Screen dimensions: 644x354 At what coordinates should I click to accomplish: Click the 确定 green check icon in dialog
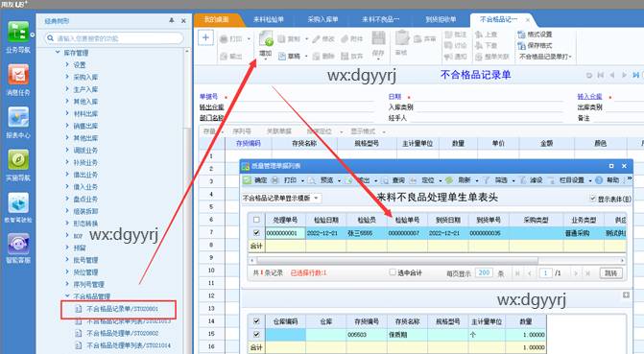click(247, 180)
